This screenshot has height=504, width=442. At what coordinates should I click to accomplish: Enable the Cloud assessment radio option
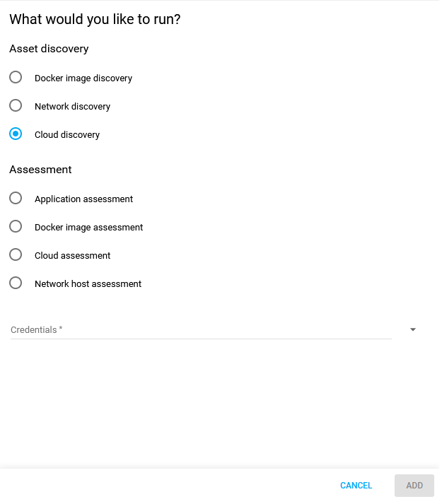coord(16,254)
